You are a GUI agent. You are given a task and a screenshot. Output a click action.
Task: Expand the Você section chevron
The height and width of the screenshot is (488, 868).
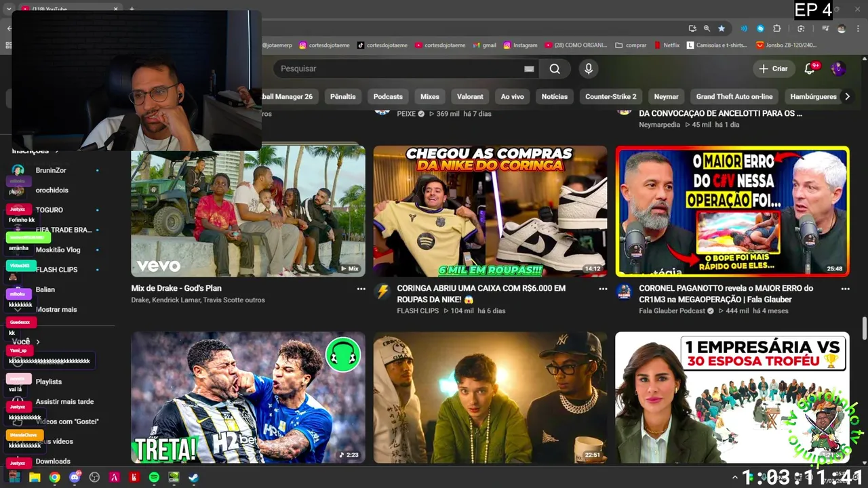pos(38,342)
